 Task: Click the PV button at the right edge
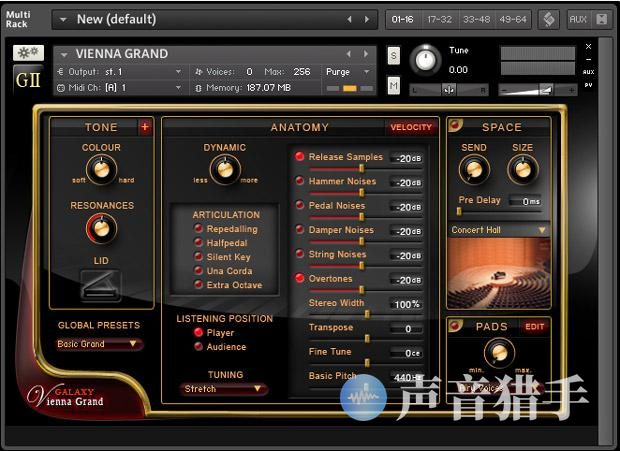click(x=588, y=85)
